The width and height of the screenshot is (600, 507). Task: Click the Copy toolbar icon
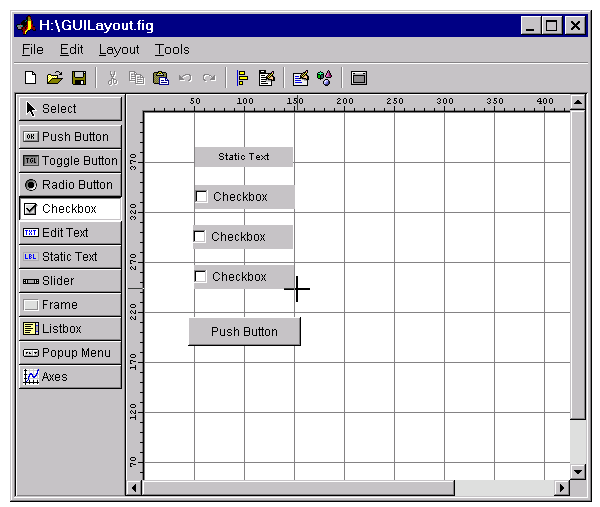click(137, 78)
